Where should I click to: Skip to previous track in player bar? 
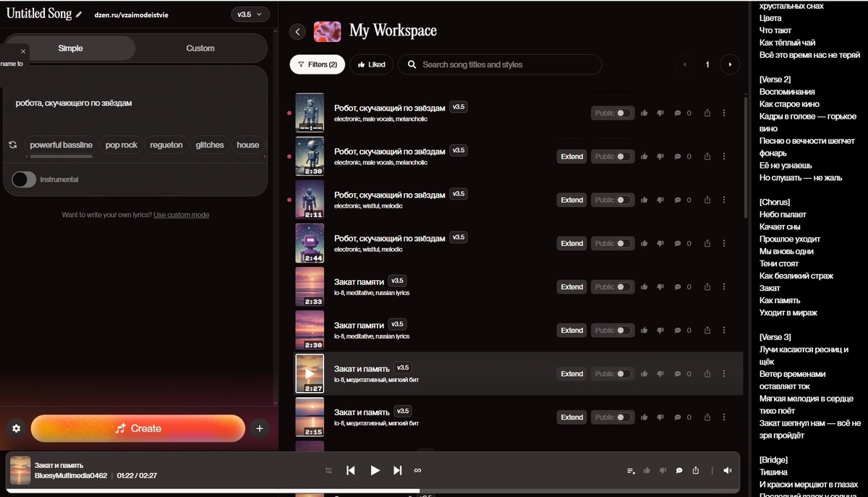point(351,470)
